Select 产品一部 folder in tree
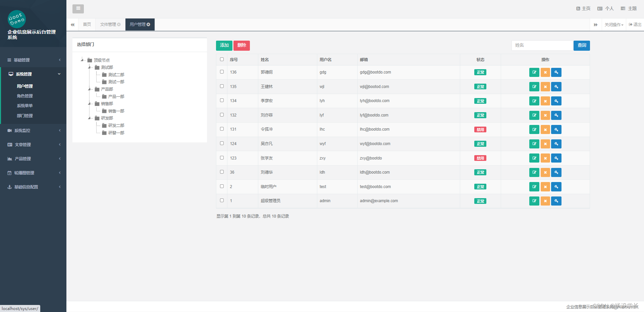This screenshot has height=312, width=644. pos(113,96)
